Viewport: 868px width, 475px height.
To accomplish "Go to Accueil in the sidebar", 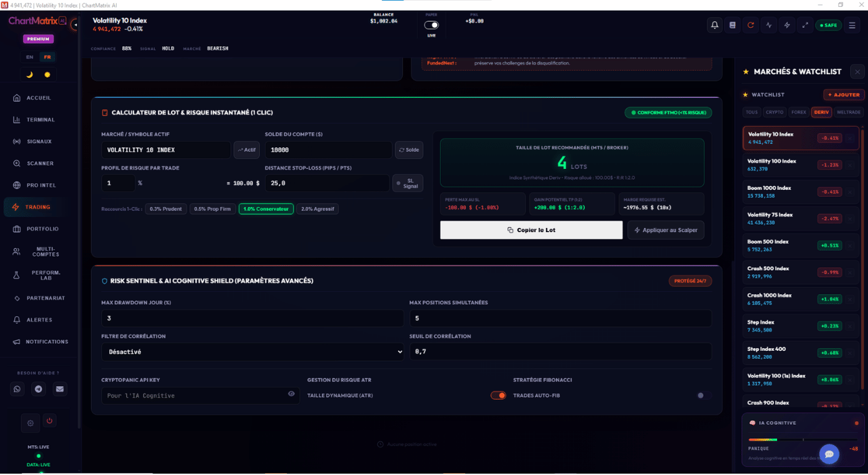I will coord(39,98).
